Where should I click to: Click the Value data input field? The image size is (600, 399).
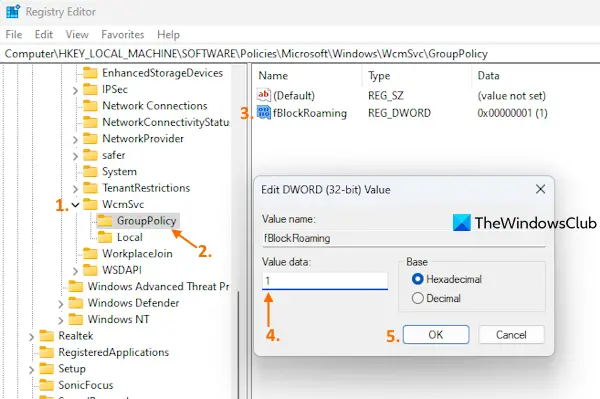[325, 281]
